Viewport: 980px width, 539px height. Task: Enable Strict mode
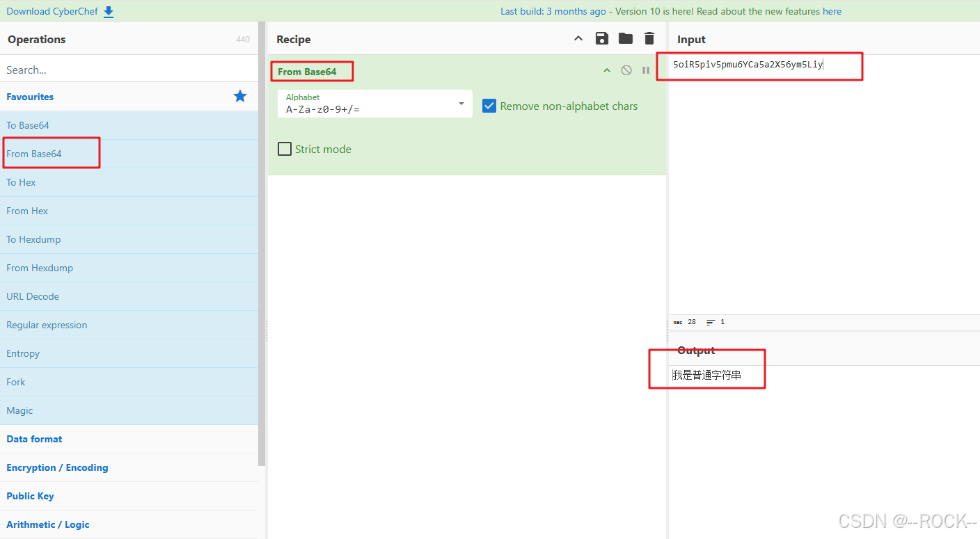[x=284, y=148]
